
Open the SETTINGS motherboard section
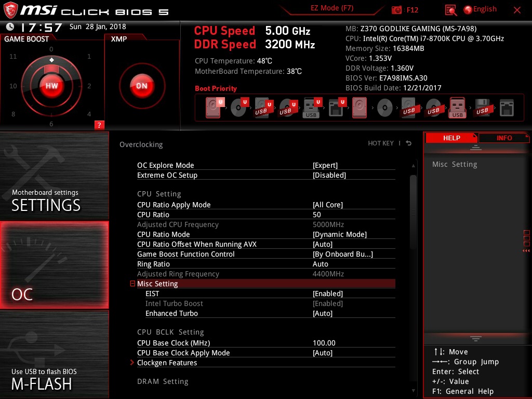pos(54,176)
